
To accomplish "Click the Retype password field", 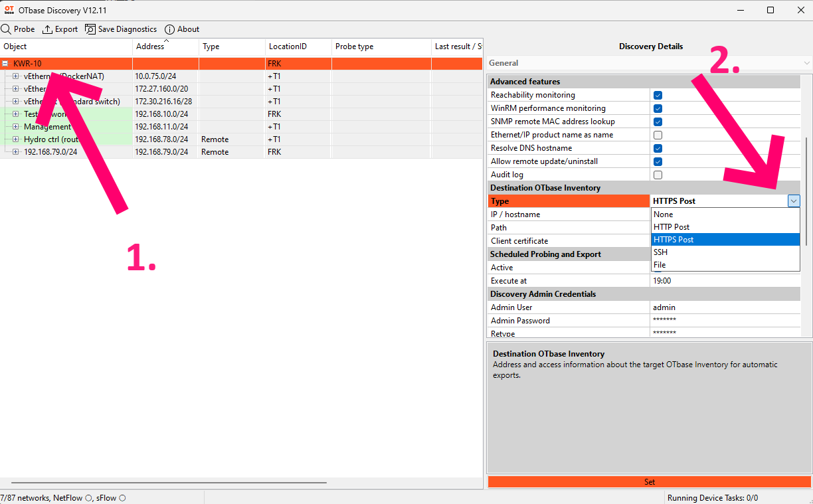I will pyautogui.click(x=726, y=333).
